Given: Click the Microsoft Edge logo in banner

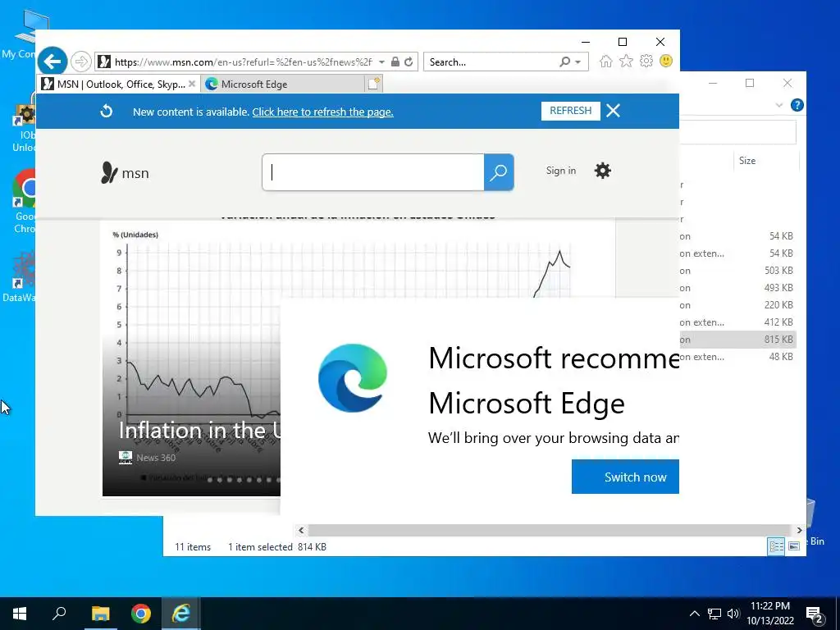Looking at the screenshot, I should coord(353,377).
